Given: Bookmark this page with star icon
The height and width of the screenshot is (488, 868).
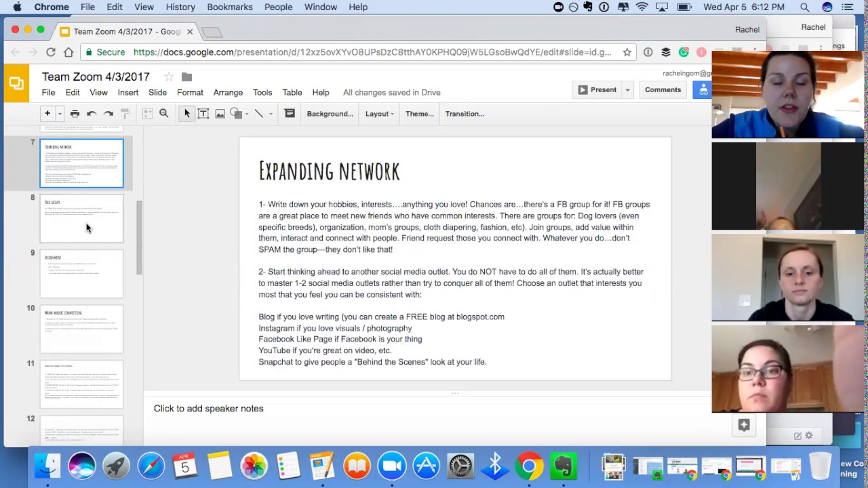Looking at the screenshot, I should (627, 52).
